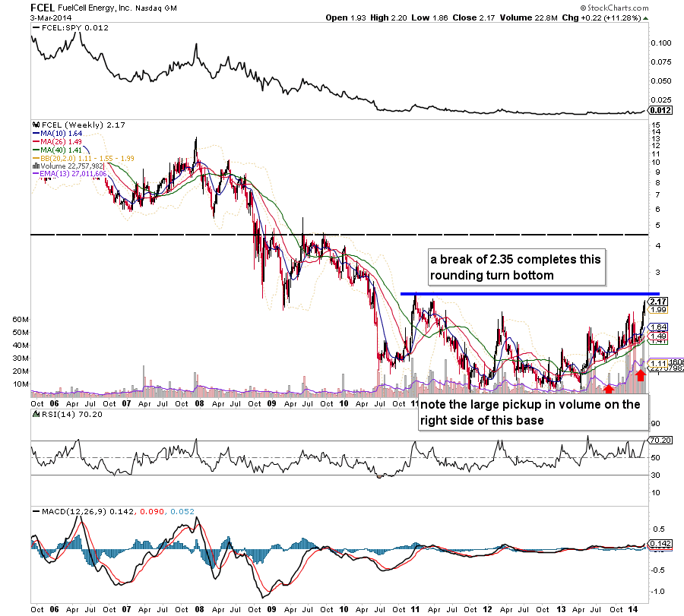Click the 0.012 ratio tag on right axis

(x=660, y=110)
